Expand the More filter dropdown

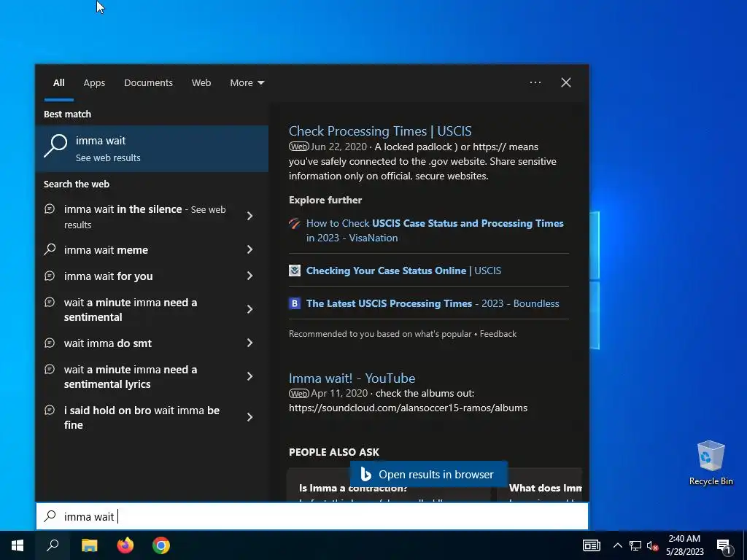tap(247, 82)
